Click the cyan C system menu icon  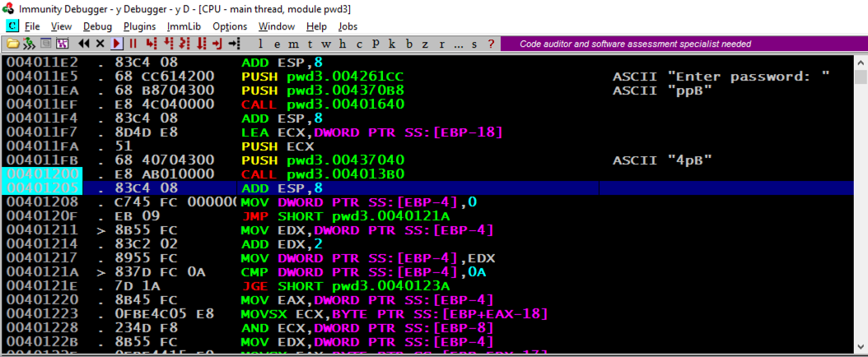(x=12, y=26)
